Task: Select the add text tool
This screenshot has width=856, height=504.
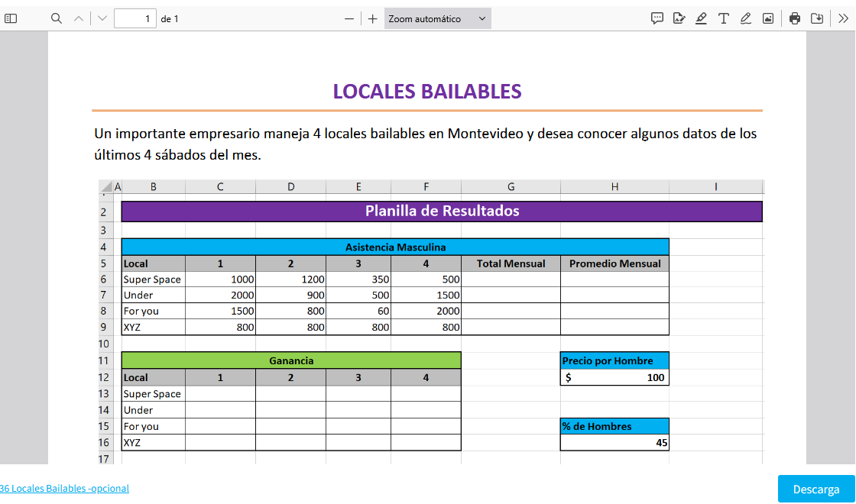Action: pos(723,18)
